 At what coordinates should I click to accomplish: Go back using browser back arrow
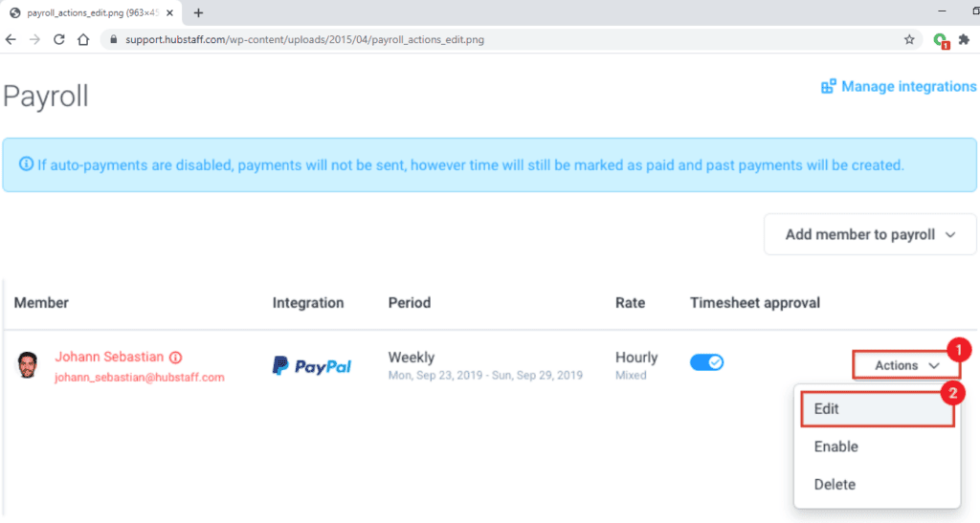tap(11, 39)
